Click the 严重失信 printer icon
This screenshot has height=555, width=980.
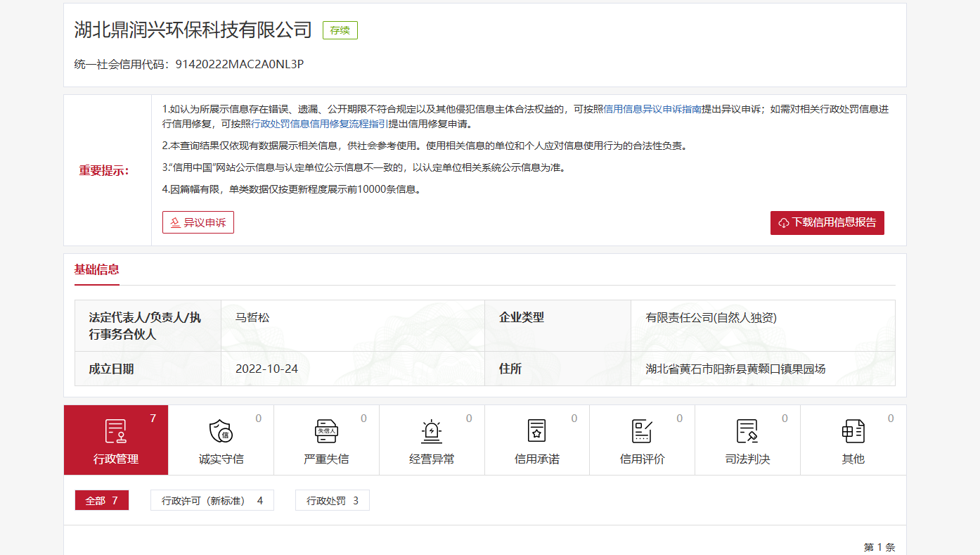point(326,430)
